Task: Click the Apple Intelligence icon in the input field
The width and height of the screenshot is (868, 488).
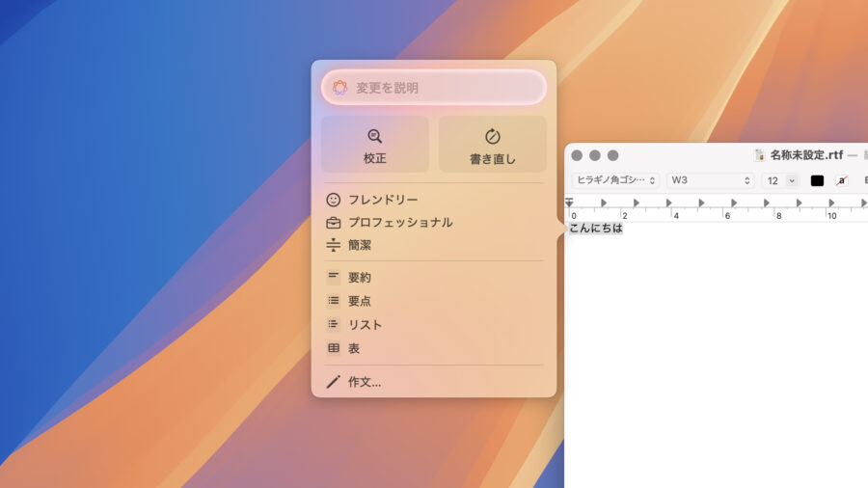Action: (339, 88)
